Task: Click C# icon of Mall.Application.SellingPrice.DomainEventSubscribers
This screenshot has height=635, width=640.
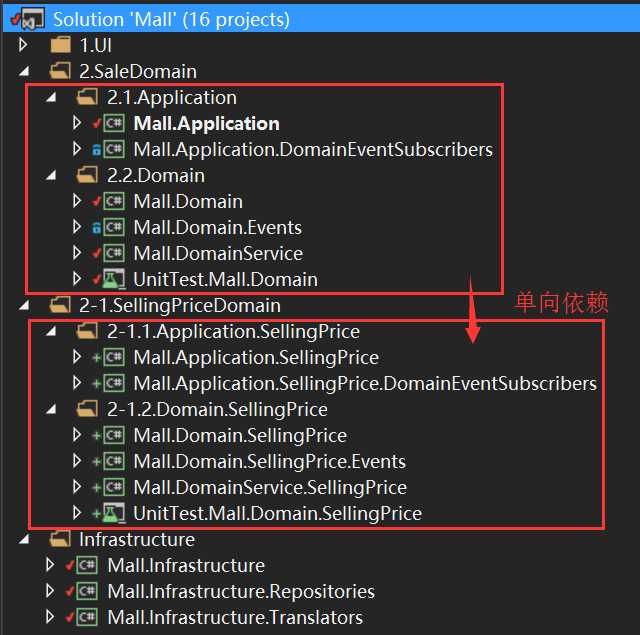Action: point(114,383)
